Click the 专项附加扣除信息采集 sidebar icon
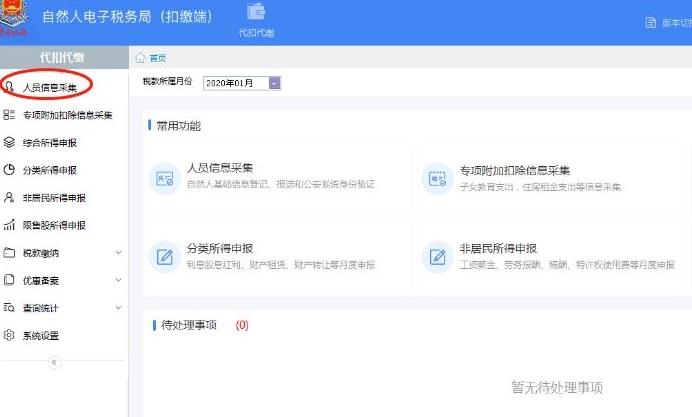692x417 pixels. click(9, 115)
